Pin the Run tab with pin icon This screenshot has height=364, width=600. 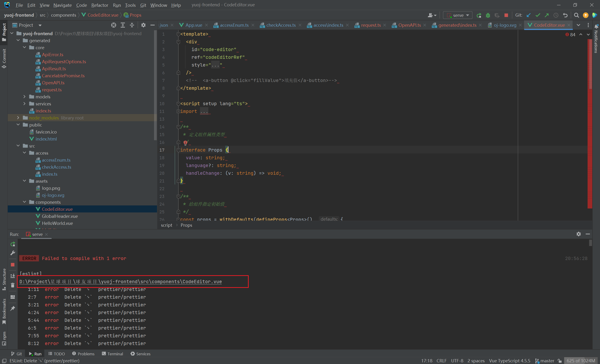click(x=13, y=308)
